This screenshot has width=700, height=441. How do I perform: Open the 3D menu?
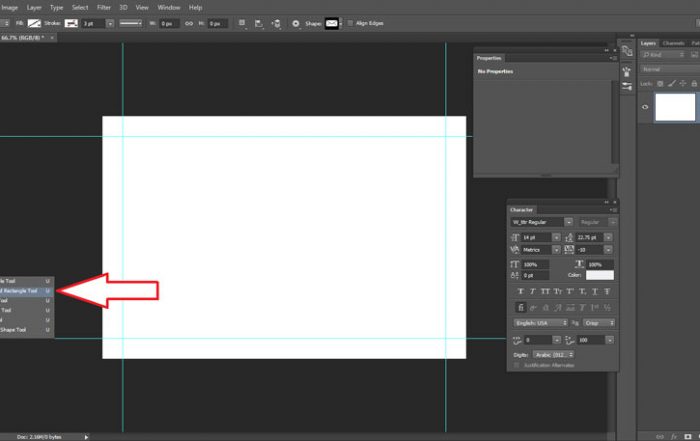[123, 8]
